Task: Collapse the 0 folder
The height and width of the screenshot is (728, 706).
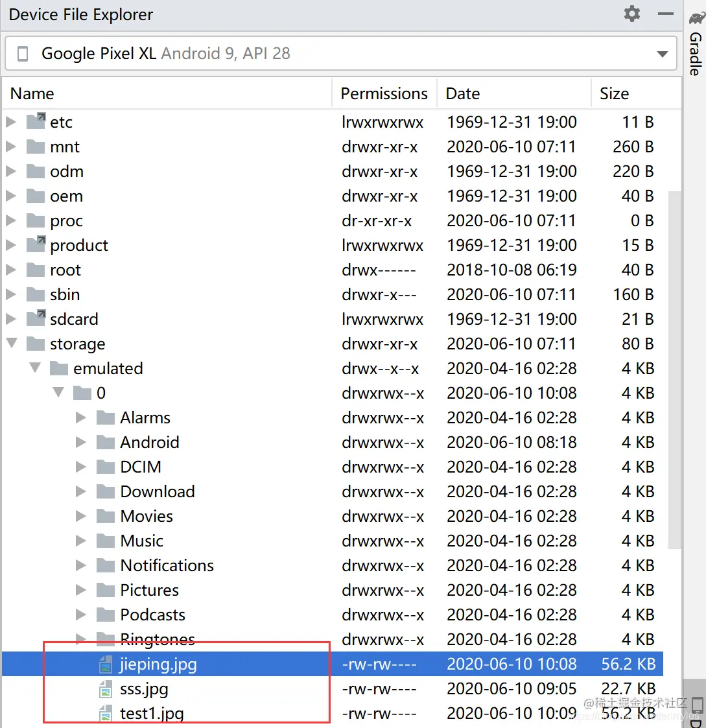Action: (x=58, y=392)
